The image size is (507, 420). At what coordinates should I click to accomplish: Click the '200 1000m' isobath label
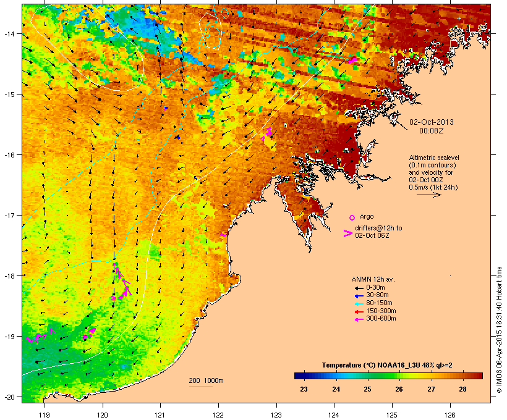206,380
